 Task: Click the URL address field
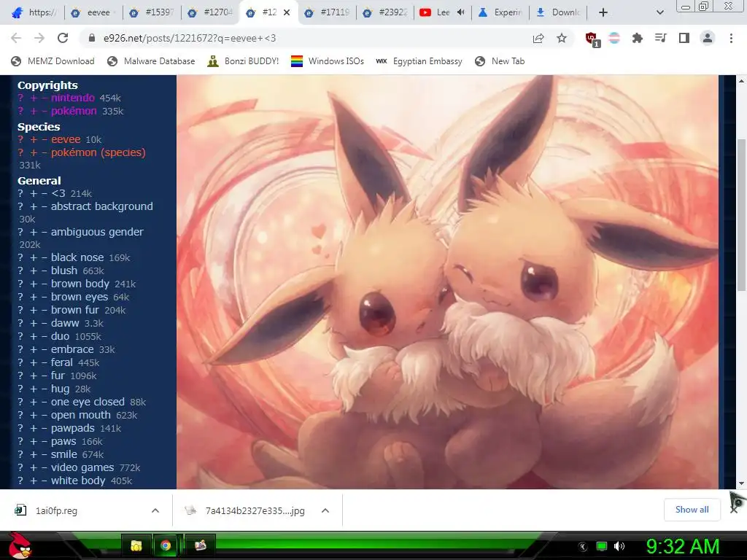(x=305, y=38)
